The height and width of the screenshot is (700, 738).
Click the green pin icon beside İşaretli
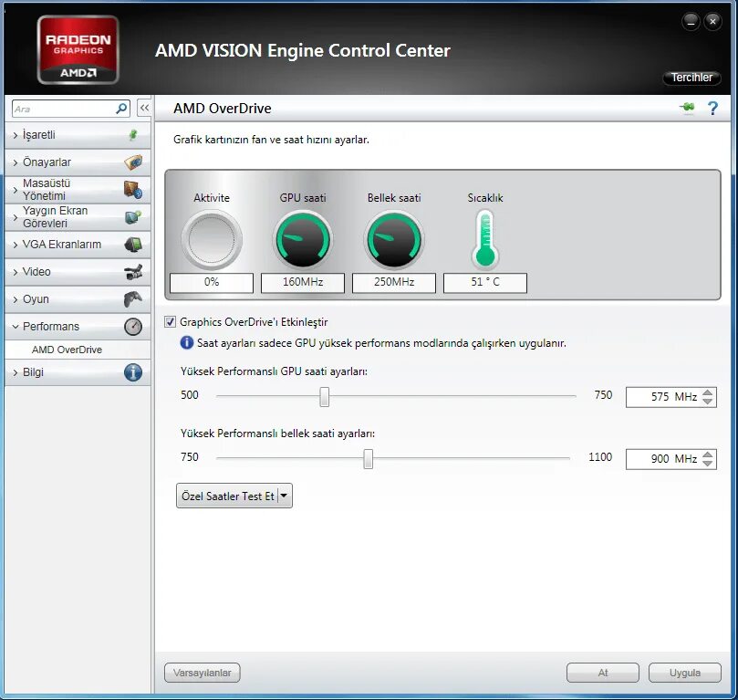[133, 135]
